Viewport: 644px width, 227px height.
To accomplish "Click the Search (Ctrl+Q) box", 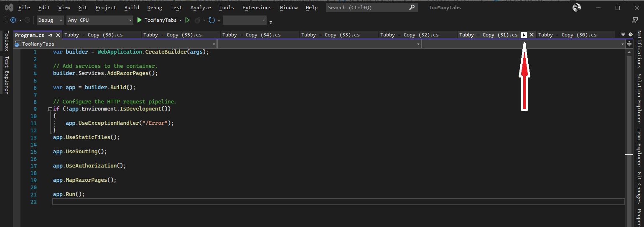I will (368, 8).
